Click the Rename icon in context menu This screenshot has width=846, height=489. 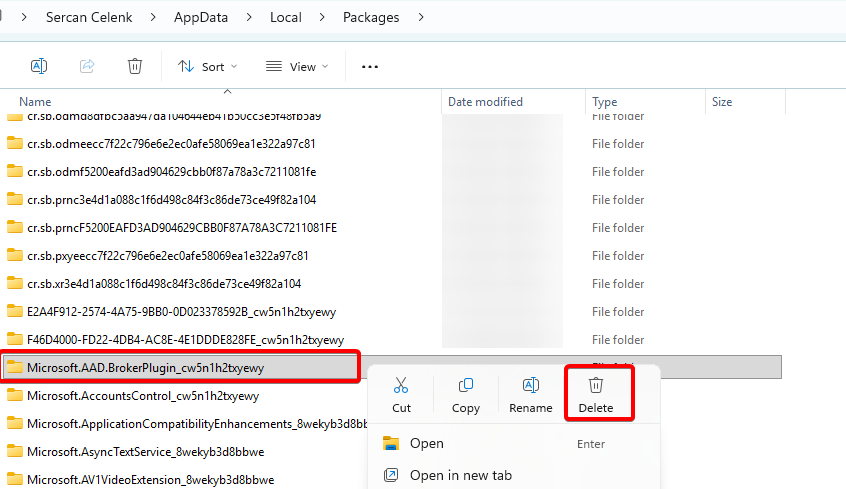(530, 386)
